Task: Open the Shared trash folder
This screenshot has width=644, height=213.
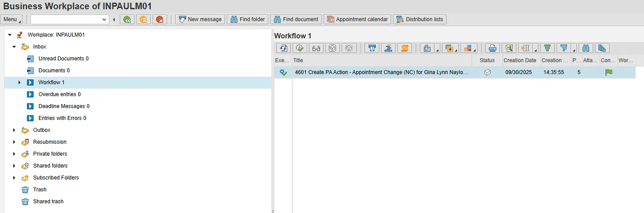Action: [x=48, y=202]
